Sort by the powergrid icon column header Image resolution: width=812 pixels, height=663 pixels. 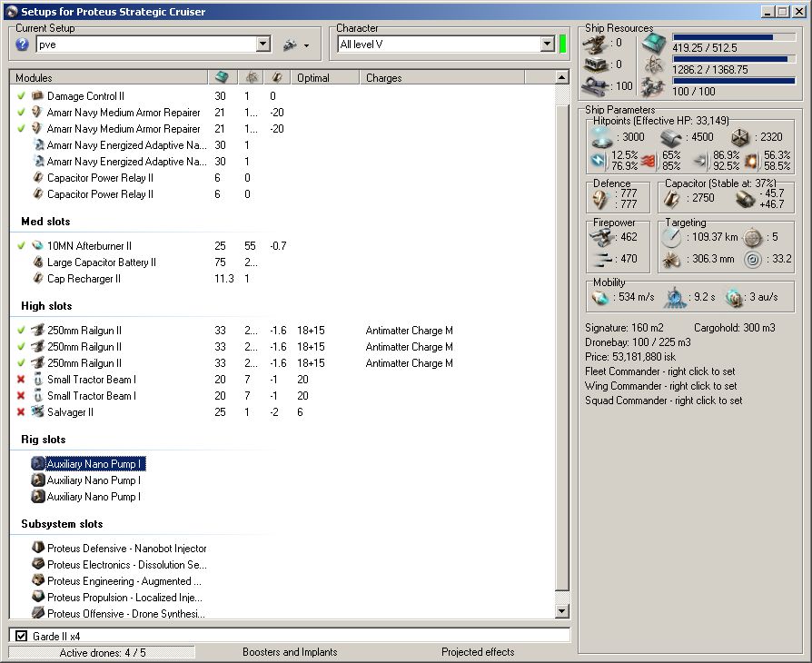coord(252,78)
